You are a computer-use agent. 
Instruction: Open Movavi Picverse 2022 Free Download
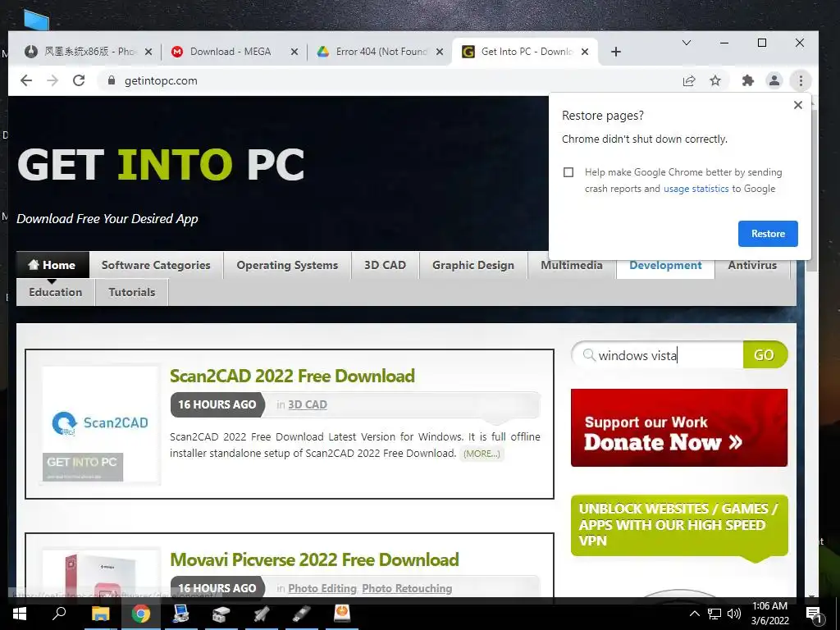click(x=314, y=559)
